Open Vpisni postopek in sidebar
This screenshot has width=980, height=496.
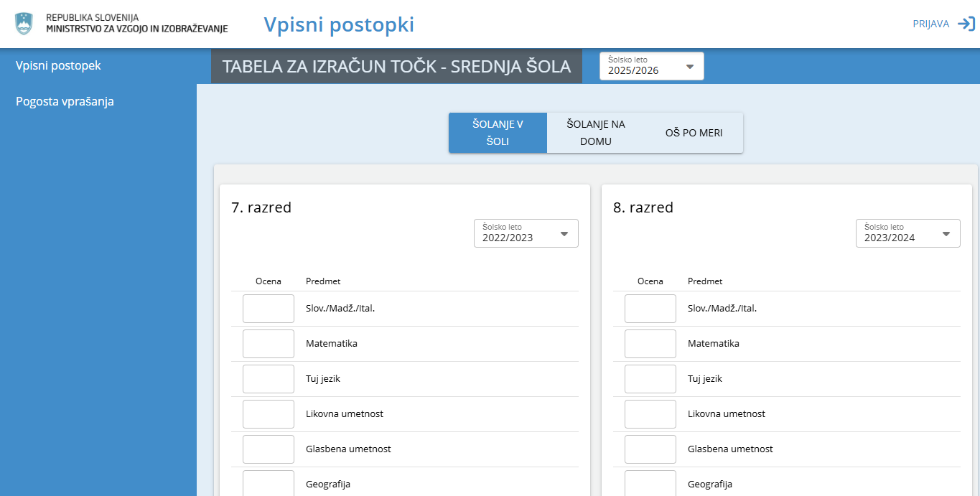click(58, 65)
